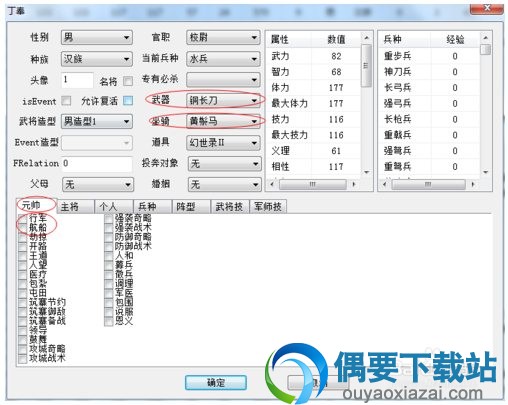This screenshot has height=405, width=508.
Task: Switch to the 主将 tab
Action: coord(75,207)
